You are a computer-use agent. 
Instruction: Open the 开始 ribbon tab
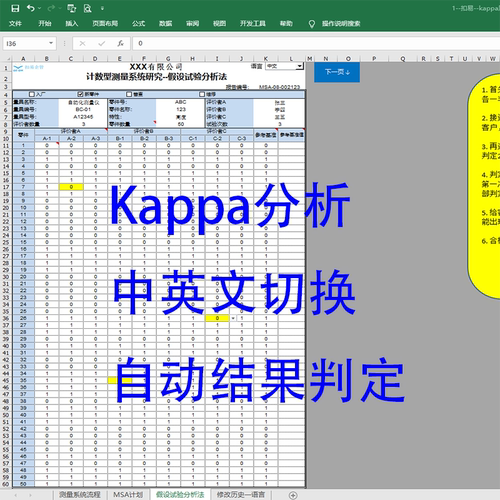coord(45,24)
